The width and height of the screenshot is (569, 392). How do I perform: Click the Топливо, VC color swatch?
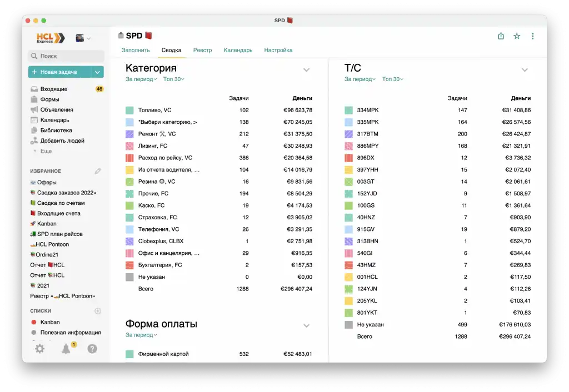(x=129, y=110)
